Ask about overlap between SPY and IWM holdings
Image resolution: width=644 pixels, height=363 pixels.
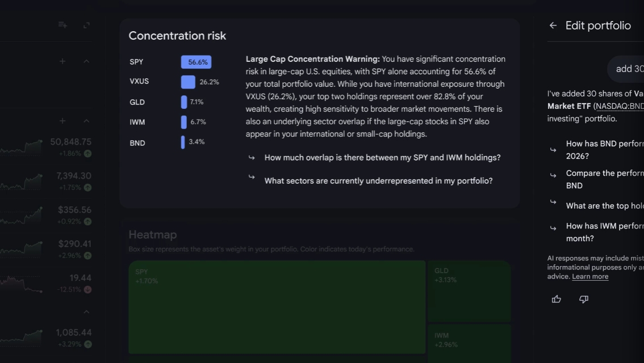pyautogui.click(x=382, y=158)
